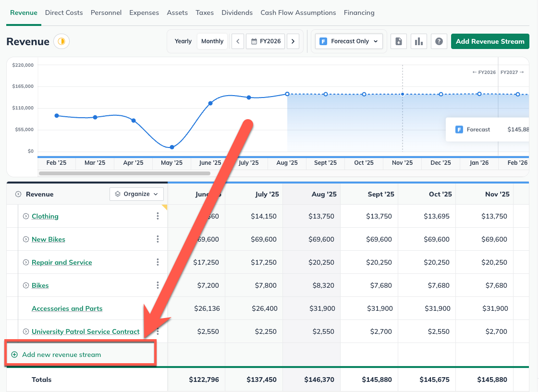The width and height of the screenshot is (539, 392).
Task: Open the Financing tab
Action: tap(359, 12)
